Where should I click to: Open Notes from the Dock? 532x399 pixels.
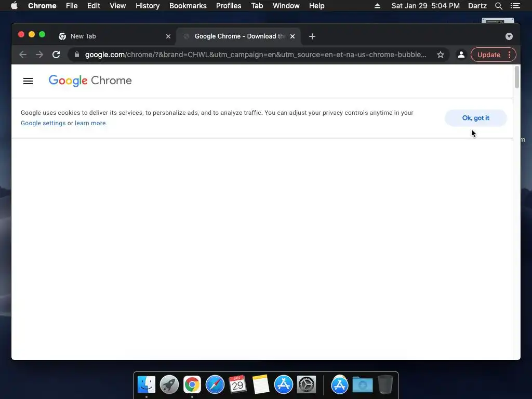pyautogui.click(x=261, y=384)
